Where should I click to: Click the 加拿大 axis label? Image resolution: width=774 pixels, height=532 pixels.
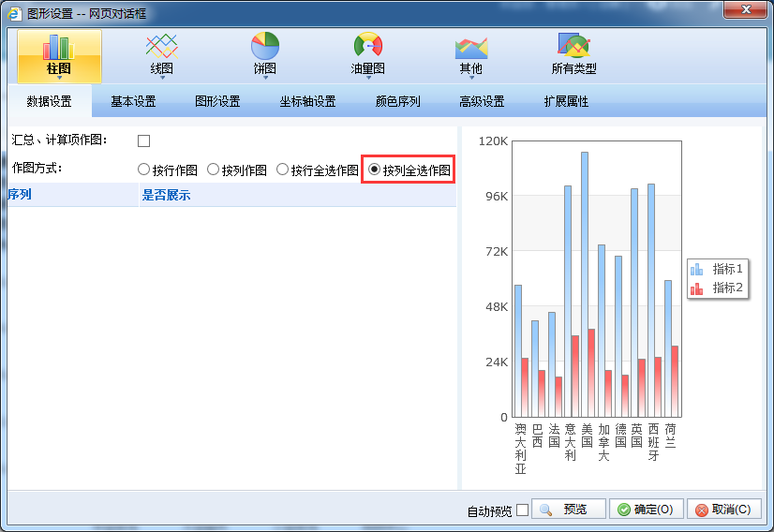tap(603, 442)
